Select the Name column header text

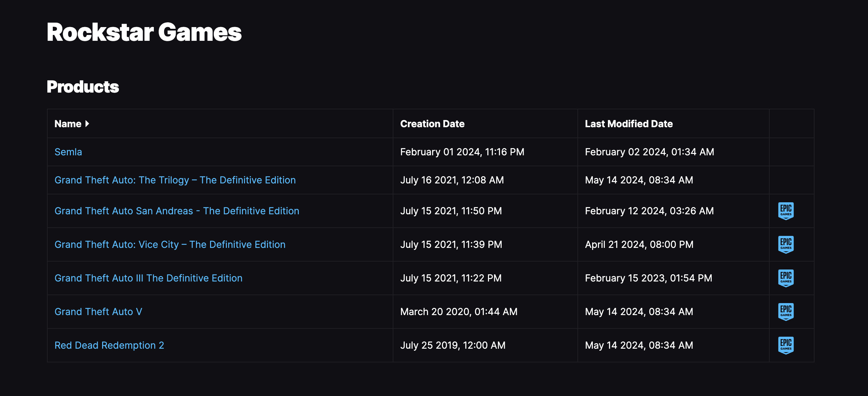tap(68, 124)
